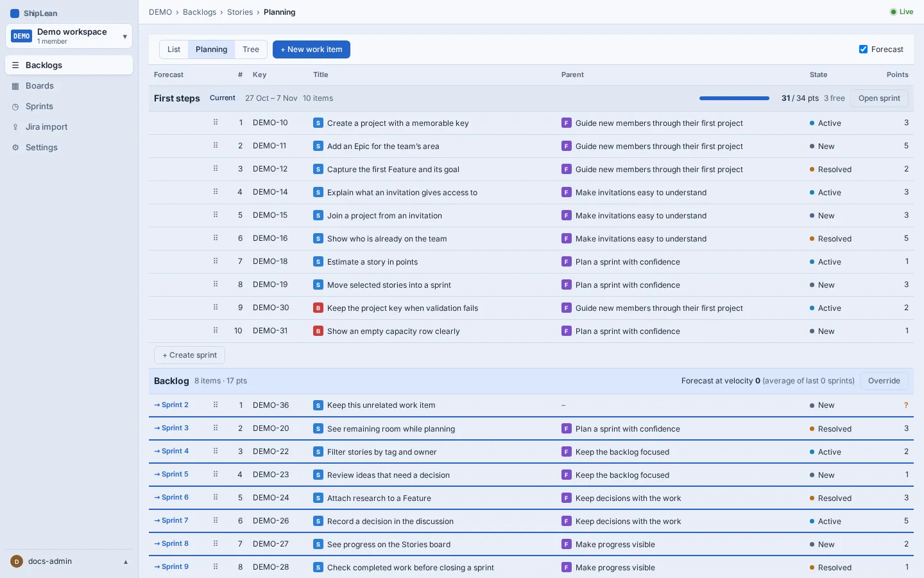Screen dimensions: 924x578
Task: Open story 'Filter stories by tag and owner'
Action: [x=382, y=452]
